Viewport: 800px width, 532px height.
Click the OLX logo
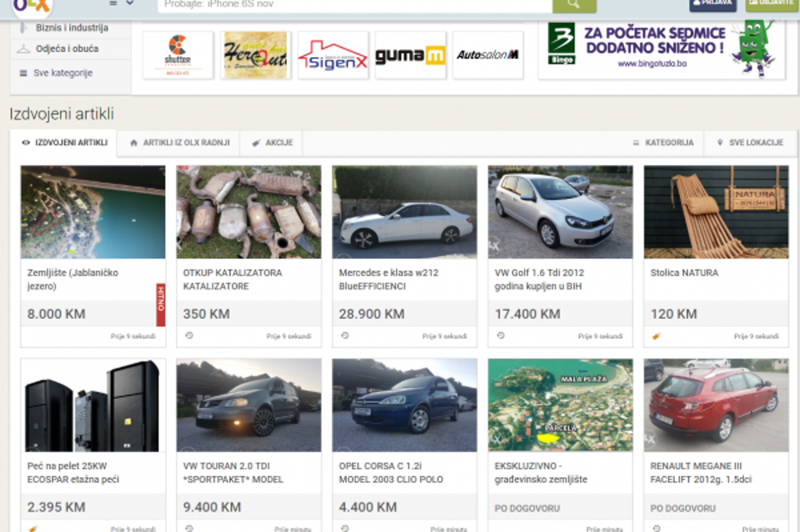pos(32,6)
